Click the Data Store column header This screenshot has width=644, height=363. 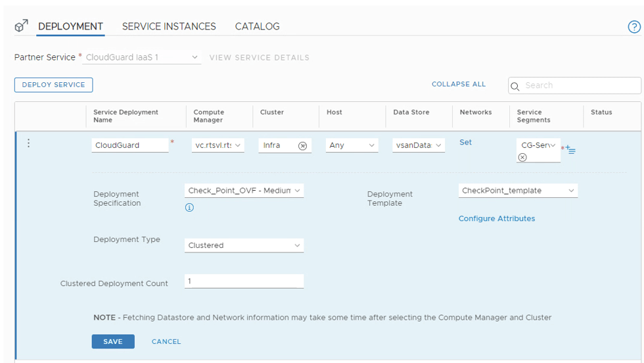point(411,112)
